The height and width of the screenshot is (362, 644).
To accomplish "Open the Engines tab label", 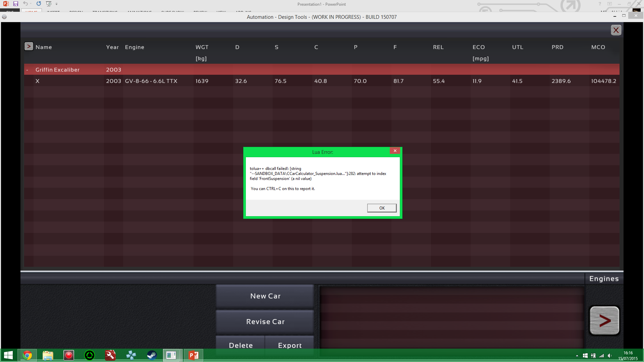I will (x=604, y=279).
